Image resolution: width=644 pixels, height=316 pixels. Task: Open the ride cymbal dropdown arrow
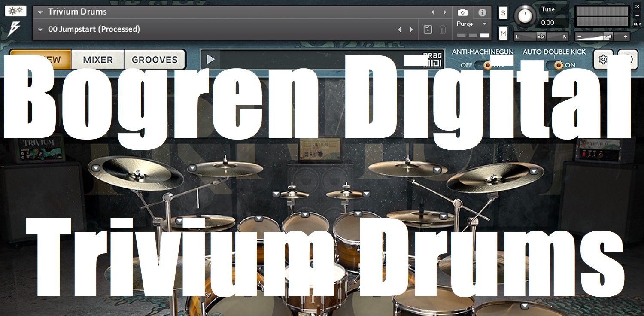pyautogui.click(x=444, y=216)
